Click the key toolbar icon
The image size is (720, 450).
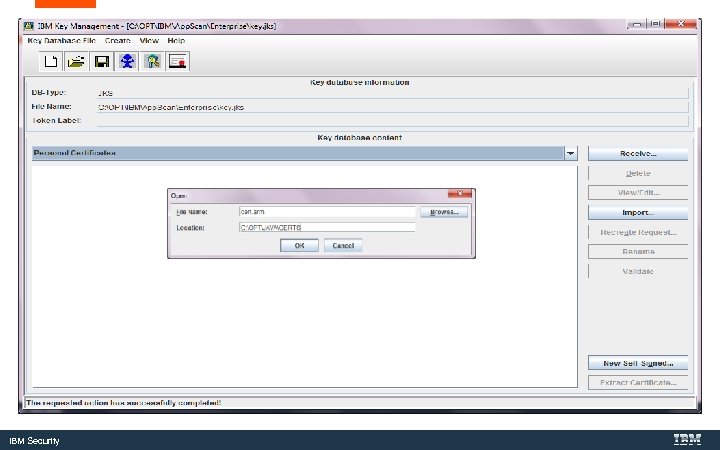(152, 61)
